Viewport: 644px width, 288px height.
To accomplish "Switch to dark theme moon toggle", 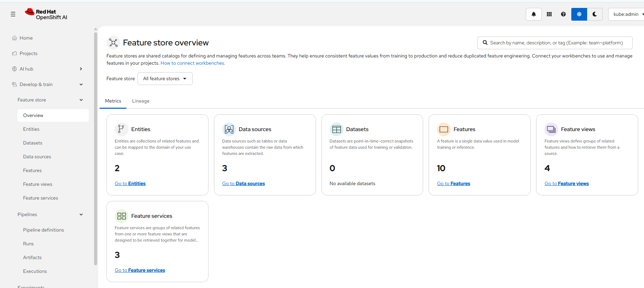I will (x=595, y=14).
